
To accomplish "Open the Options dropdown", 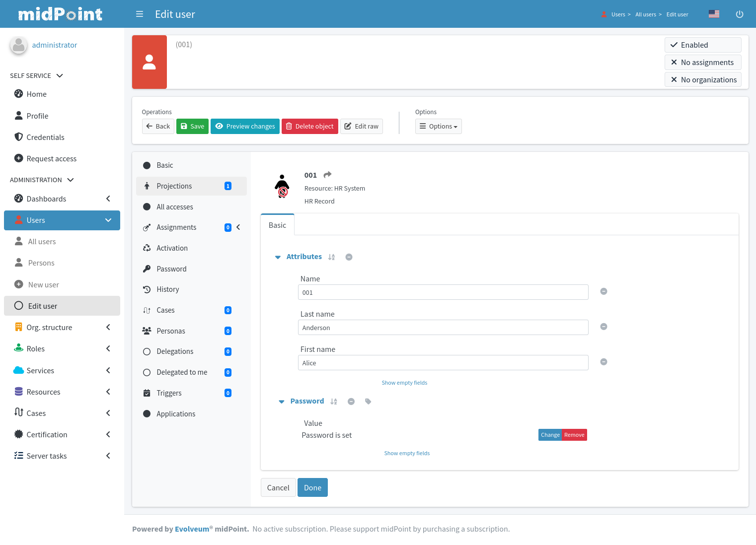I will [x=438, y=126].
